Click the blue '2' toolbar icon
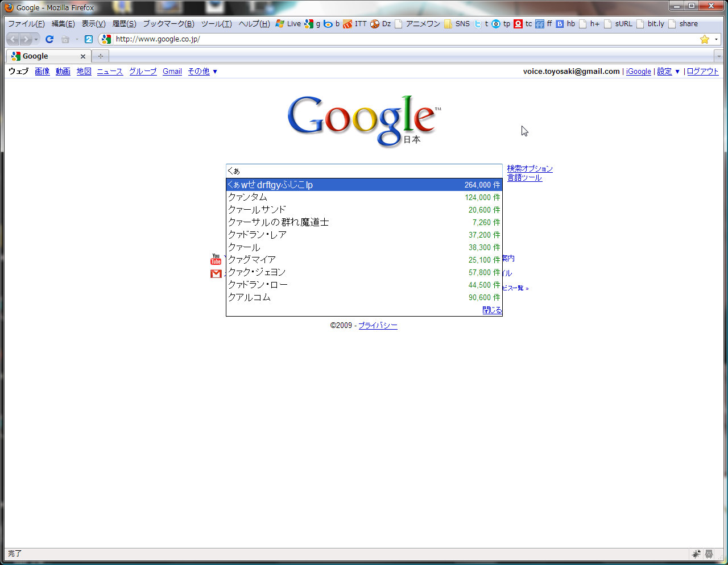Viewport: 728px width, 565px height. 88,39
